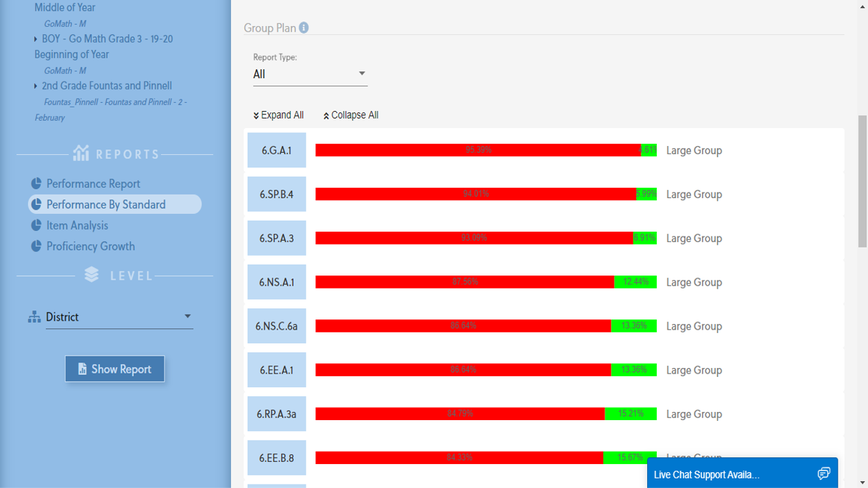Click the green 15.67% segment for 6.EE.B.8

click(x=630, y=457)
